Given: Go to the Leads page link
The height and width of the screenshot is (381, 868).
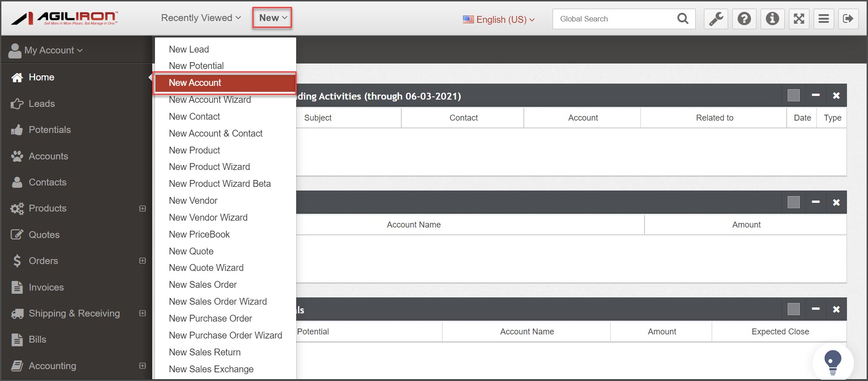Looking at the screenshot, I should coord(42,104).
